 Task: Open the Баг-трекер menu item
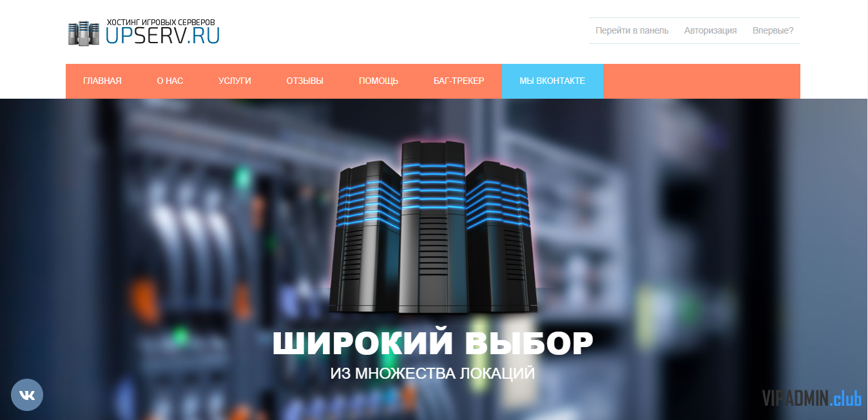(x=459, y=81)
